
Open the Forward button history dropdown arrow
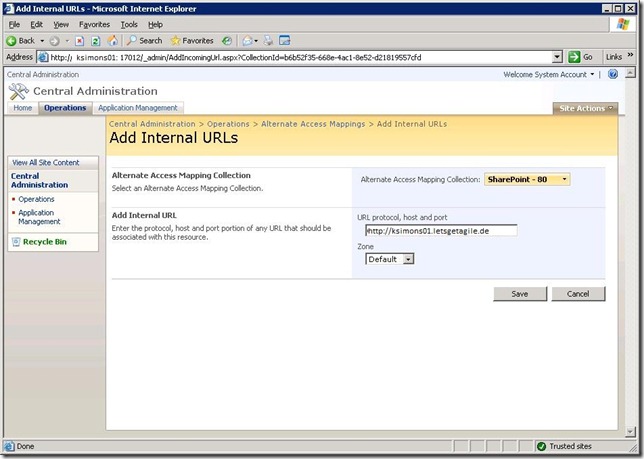coord(67,41)
